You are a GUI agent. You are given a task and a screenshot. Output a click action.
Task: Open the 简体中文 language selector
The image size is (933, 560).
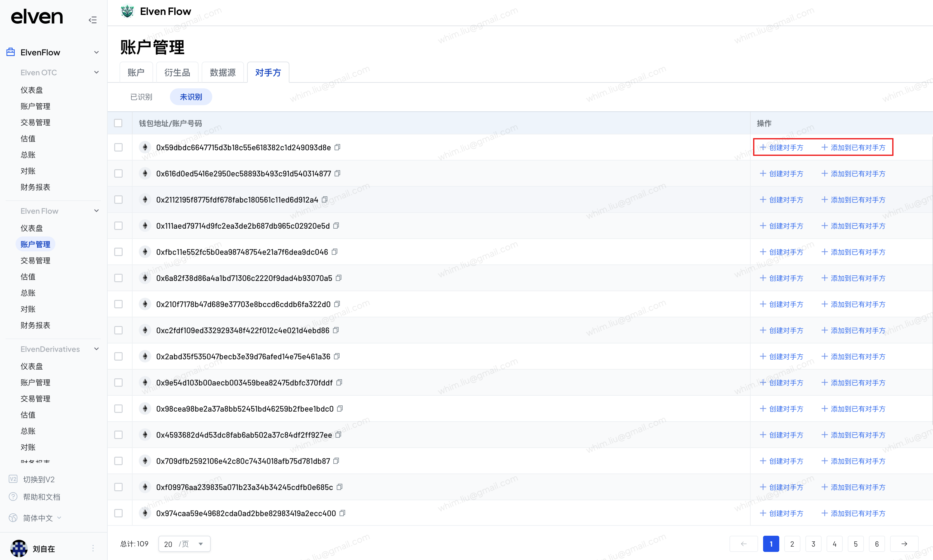(x=38, y=518)
